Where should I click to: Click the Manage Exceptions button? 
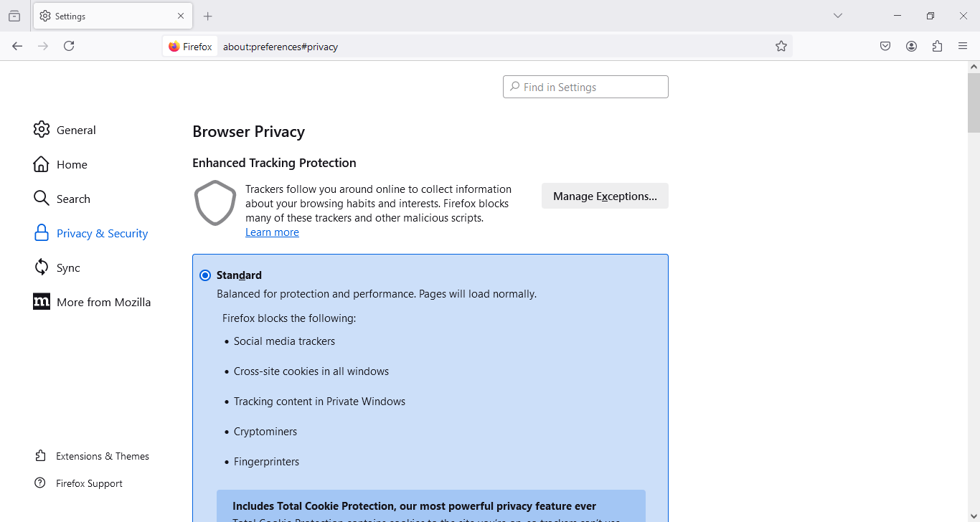[605, 196]
